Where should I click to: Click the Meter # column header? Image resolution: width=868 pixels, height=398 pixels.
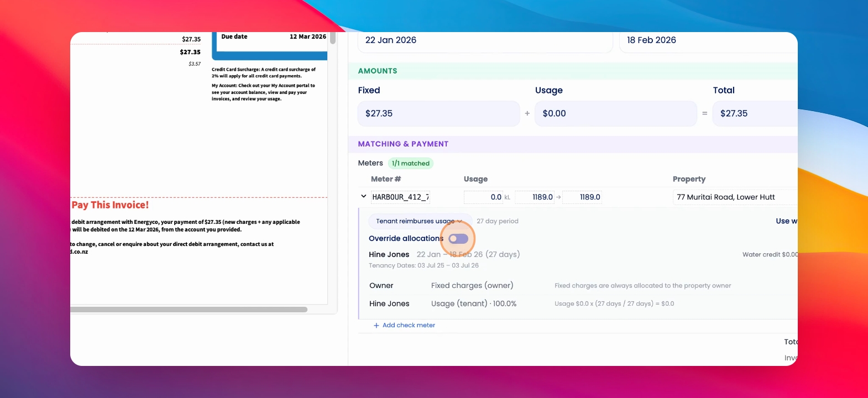click(x=386, y=179)
